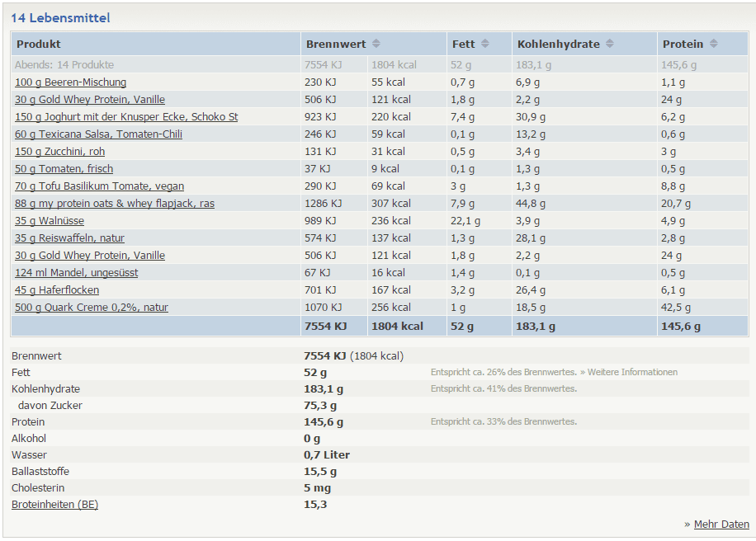Select the 15,3 Broteinheiten value
The width and height of the screenshot is (756, 541).
(315, 505)
